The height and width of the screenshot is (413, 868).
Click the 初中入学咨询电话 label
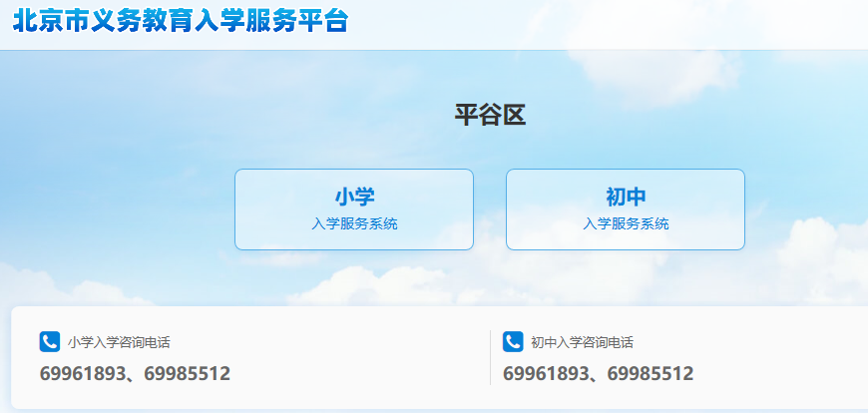click(x=582, y=342)
